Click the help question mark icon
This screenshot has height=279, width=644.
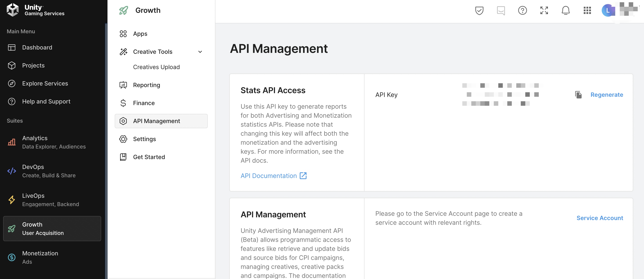[522, 11]
